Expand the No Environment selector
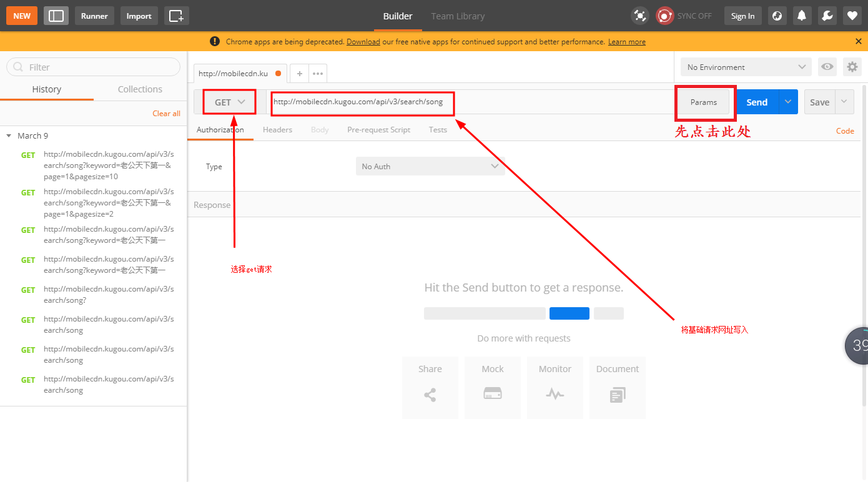The height and width of the screenshot is (482, 868). pos(746,67)
